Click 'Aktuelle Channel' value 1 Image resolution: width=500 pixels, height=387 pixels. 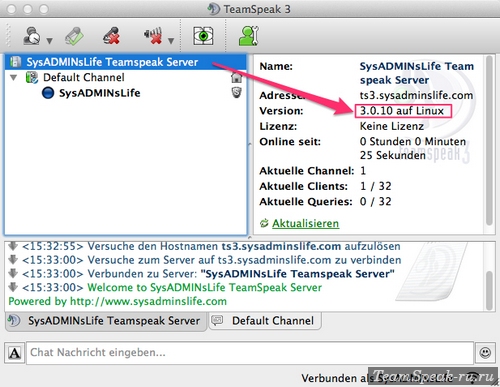tap(363, 171)
